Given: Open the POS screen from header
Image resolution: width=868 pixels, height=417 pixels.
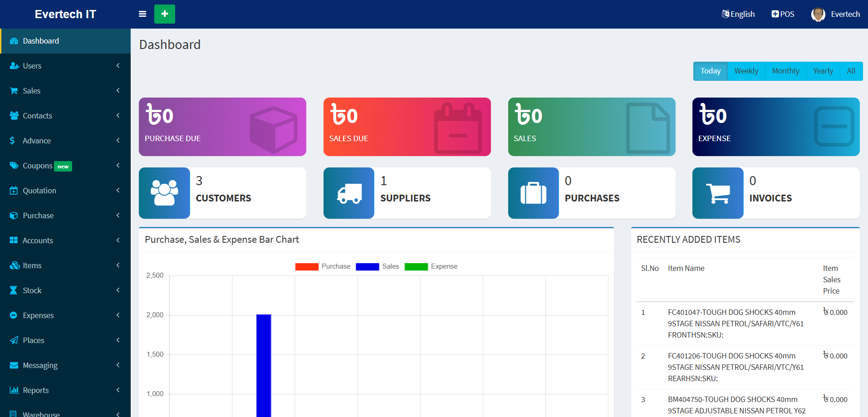Looking at the screenshot, I should 783,14.
